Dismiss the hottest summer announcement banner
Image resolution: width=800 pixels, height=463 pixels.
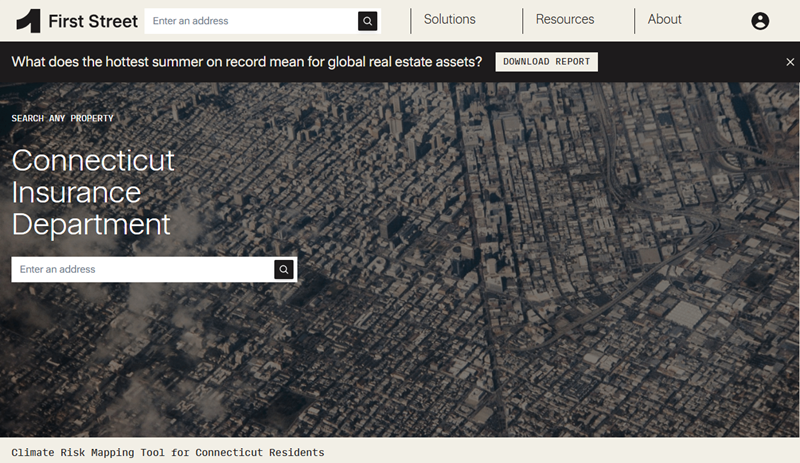pyautogui.click(x=790, y=62)
